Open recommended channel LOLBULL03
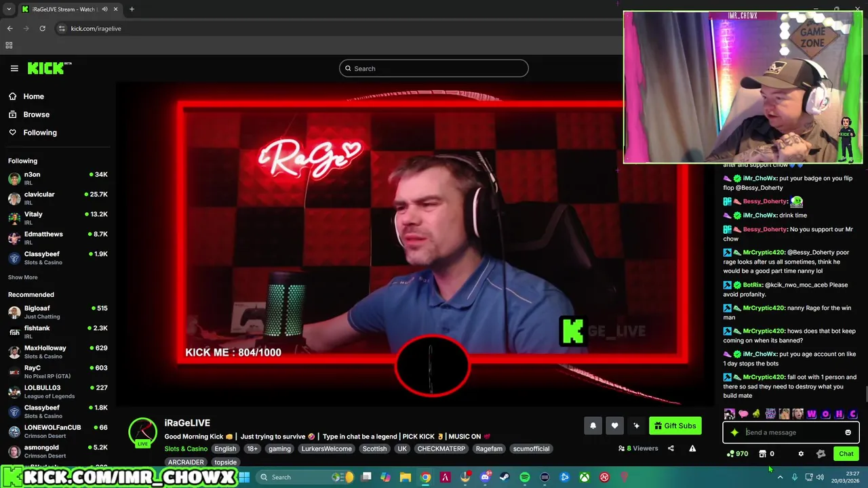Image resolution: width=868 pixels, height=488 pixels. tap(58, 391)
